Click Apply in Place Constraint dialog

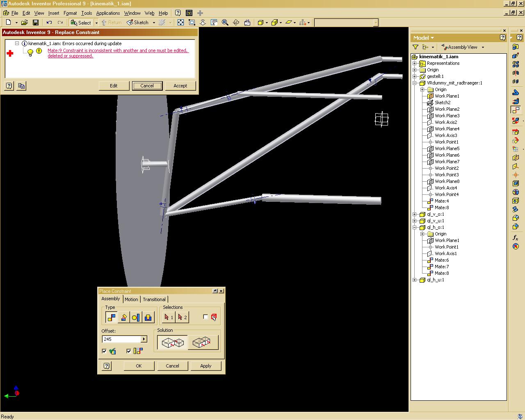click(x=206, y=366)
